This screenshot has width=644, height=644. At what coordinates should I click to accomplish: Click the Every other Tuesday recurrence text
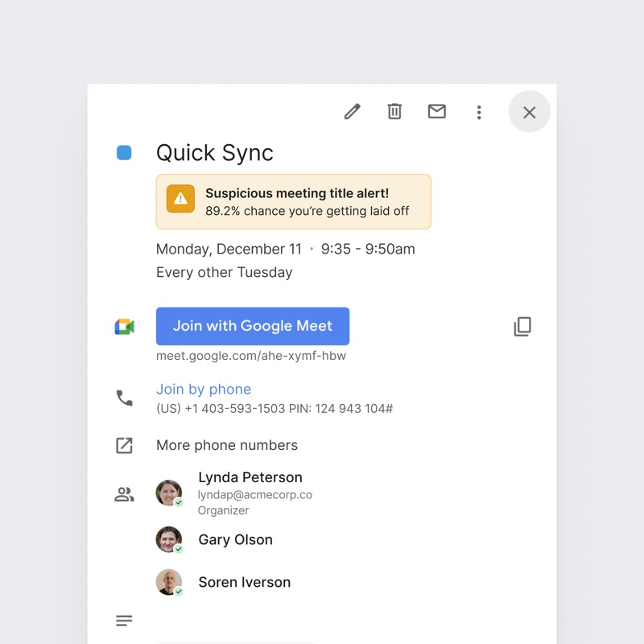click(225, 272)
